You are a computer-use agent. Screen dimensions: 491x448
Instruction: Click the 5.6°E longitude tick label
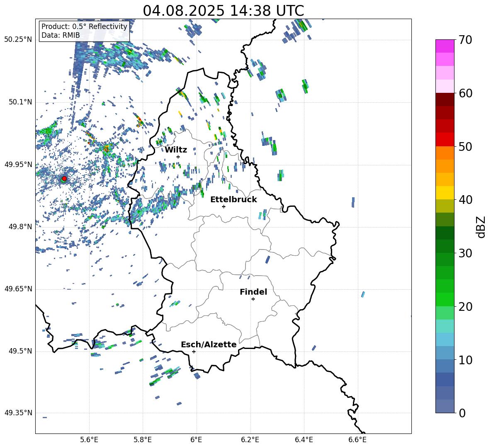pos(89,440)
